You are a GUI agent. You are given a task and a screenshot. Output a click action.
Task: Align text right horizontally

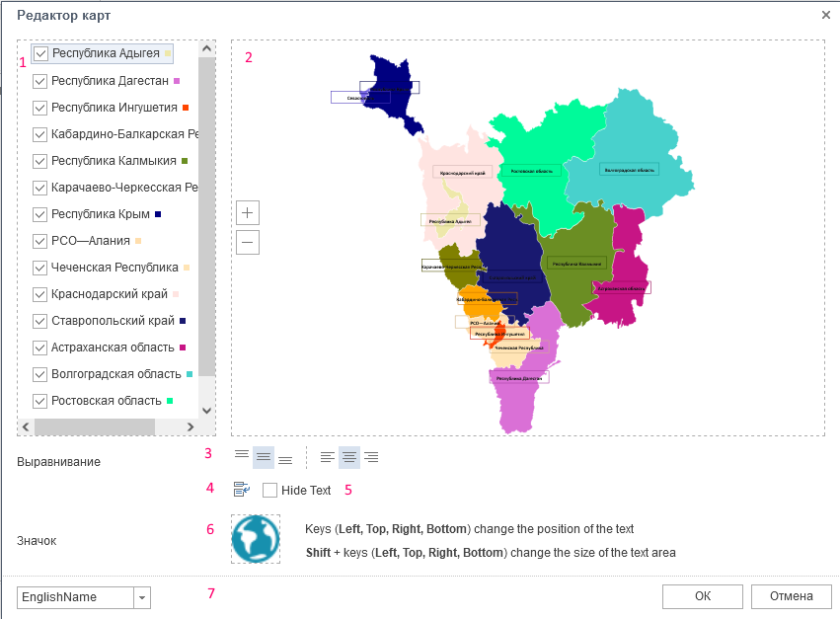click(371, 456)
